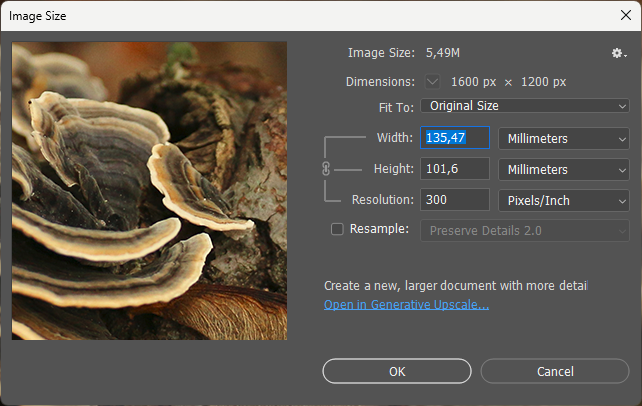This screenshot has height=406, width=642.
Task: Open the gear settings menu icon
Action: click(617, 53)
